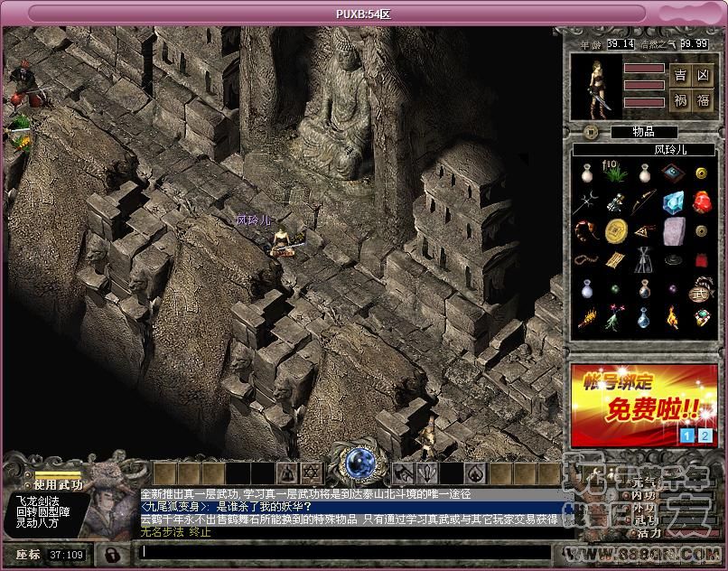Choose 灵动八方 from the skill list

(x=38, y=523)
